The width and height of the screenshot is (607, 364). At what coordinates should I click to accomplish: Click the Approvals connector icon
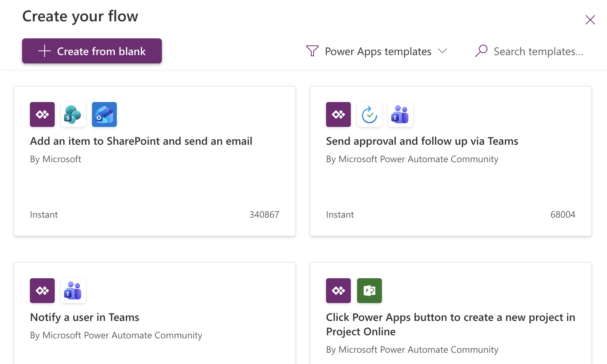click(369, 114)
